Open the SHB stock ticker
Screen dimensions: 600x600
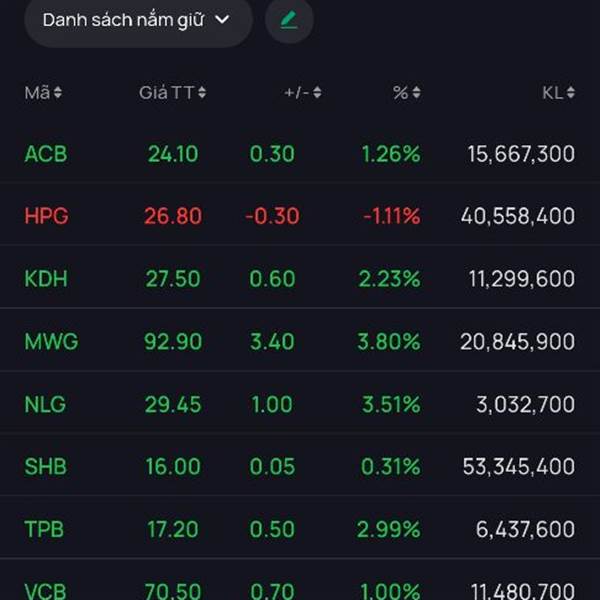(46, 467)
